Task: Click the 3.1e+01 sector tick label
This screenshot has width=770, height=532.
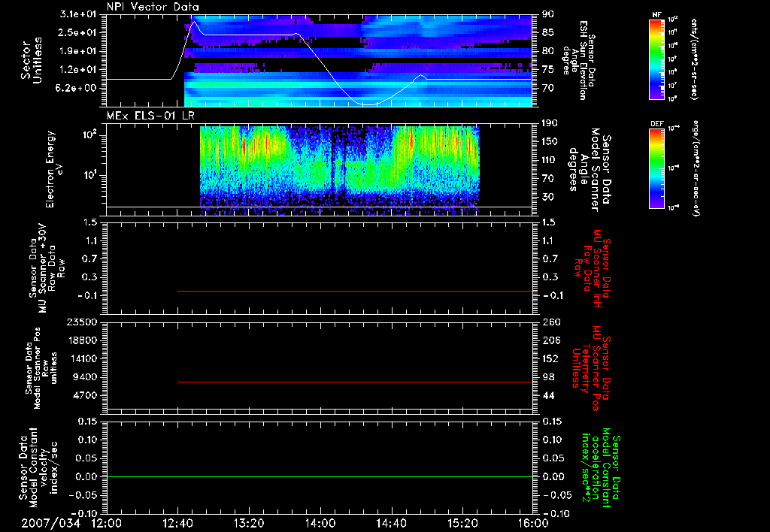Action: (x=78, y=14)
